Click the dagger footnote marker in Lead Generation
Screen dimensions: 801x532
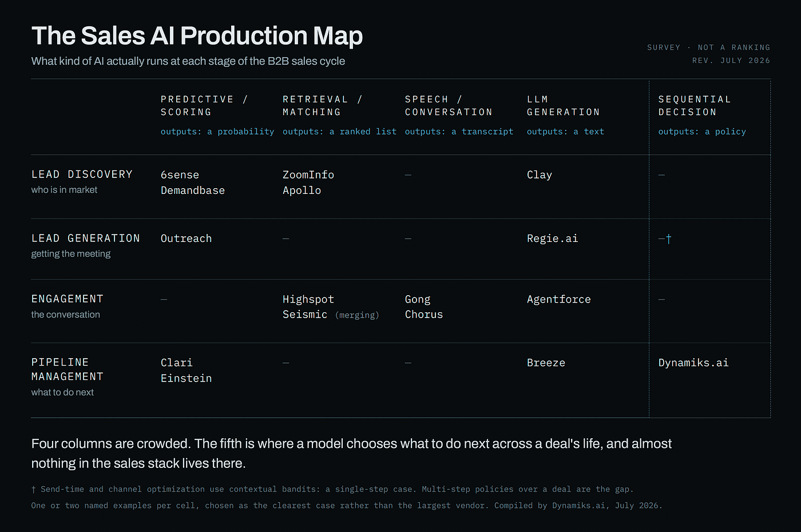pos(668,239)
